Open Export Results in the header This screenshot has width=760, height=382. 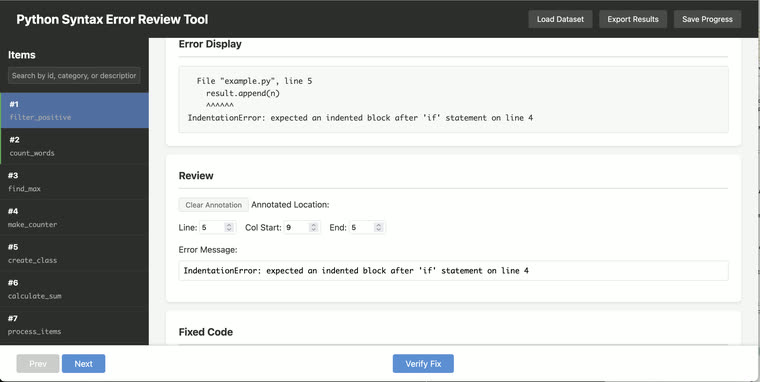[x=633, y=19]
